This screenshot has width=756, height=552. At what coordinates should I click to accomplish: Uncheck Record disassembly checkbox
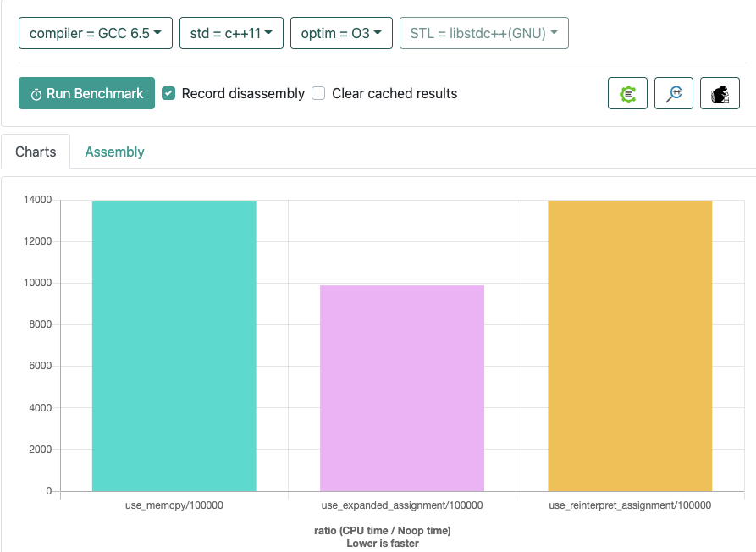coord(168,93)
